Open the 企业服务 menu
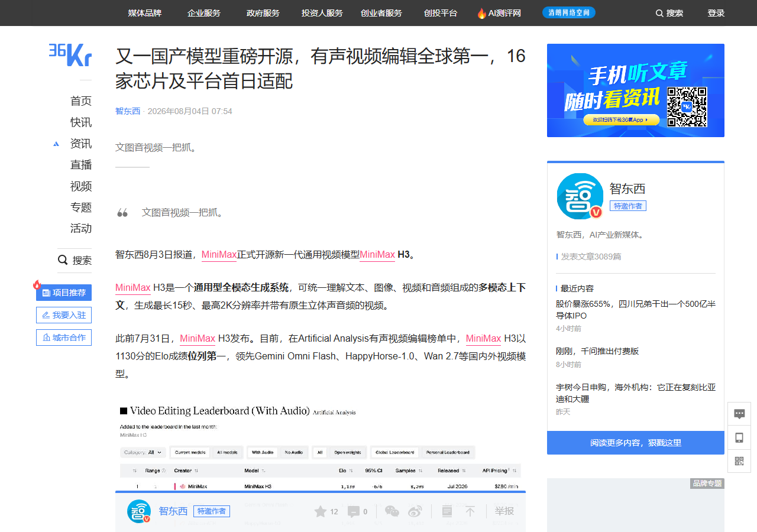This screenshot has width=757, height=532. click(x=204, y=13)
